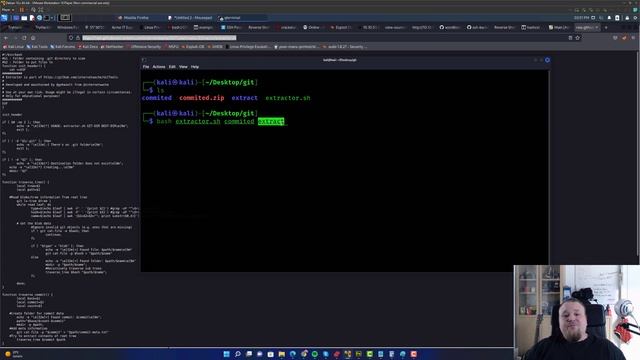This screenshot has width=640, height=360.
Task: Open the Help menu in terminal window
Action: (x=195, y=67)
